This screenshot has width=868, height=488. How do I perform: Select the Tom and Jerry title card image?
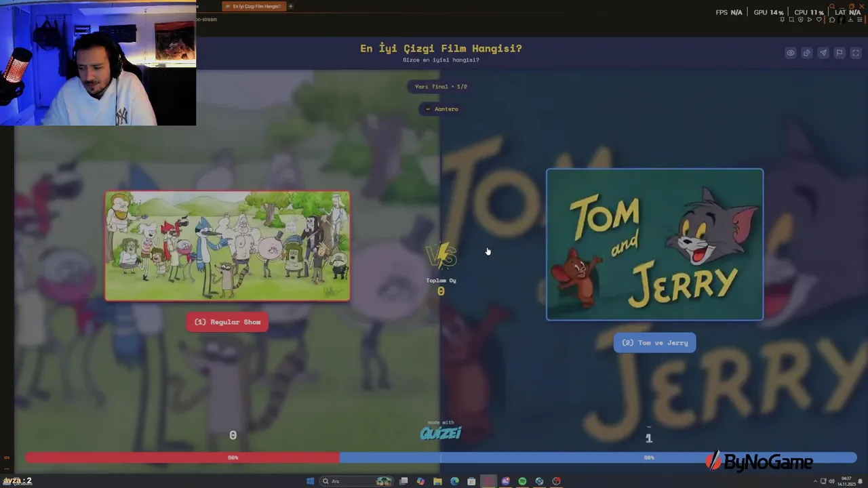pyautogui.click(x=654, y=244)
